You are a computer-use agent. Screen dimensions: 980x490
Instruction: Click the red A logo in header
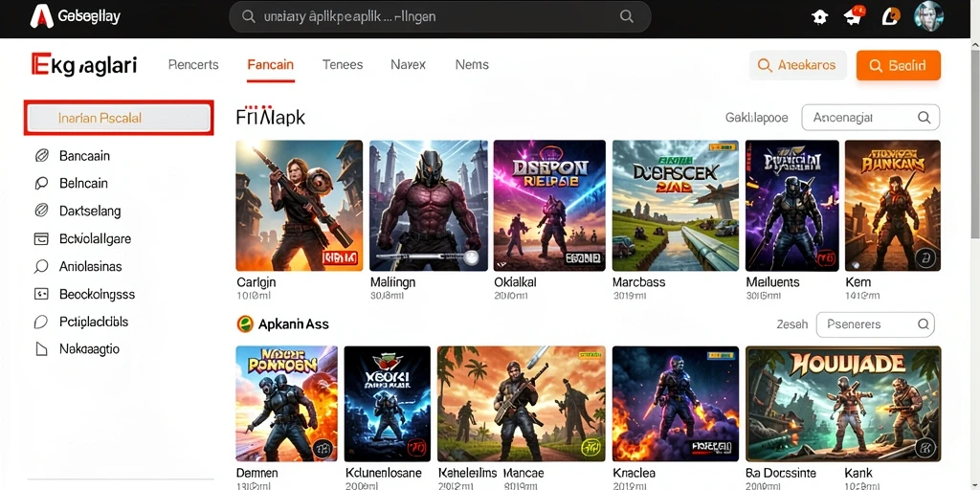click(x=41, y=17)
